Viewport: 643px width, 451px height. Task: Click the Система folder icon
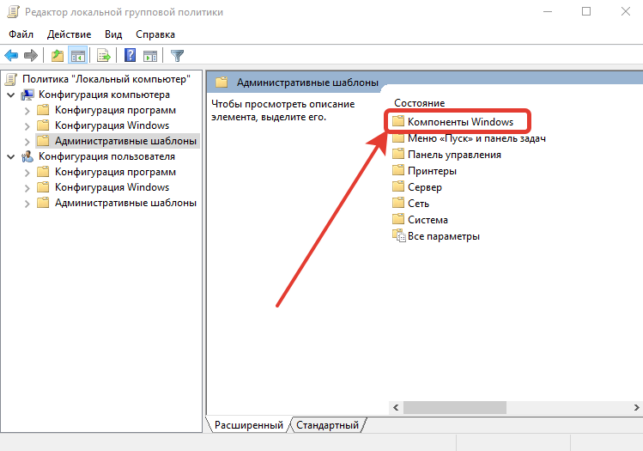398,219
